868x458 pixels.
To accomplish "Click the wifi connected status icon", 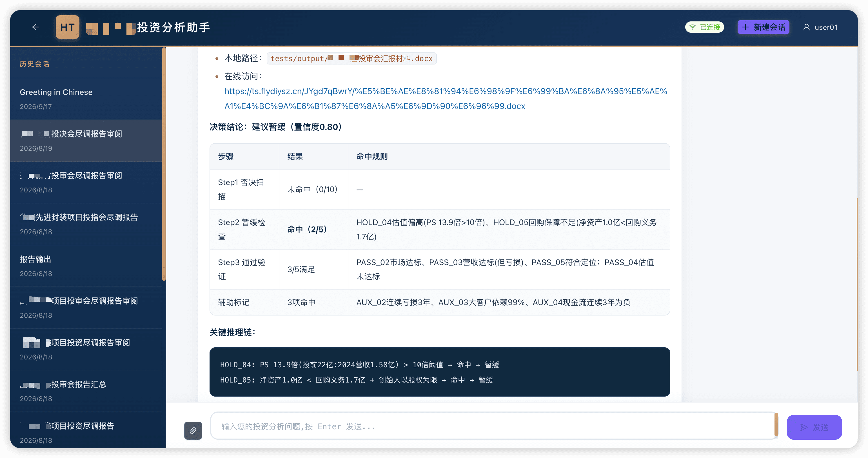I will 693,27.
